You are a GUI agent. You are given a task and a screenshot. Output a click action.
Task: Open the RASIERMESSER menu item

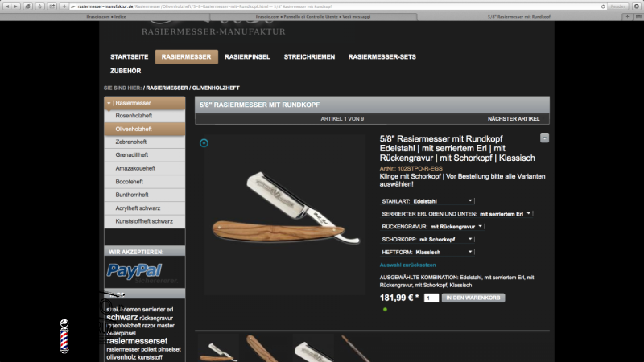187,56
